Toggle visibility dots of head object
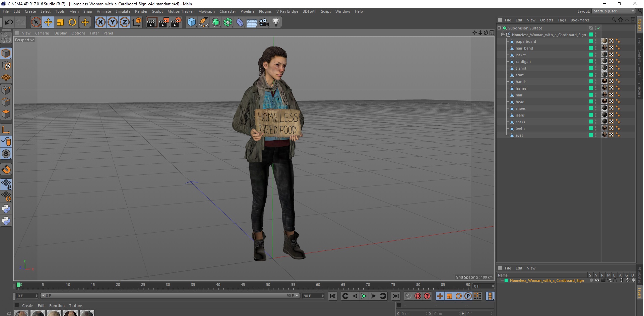Screen dimensions: 644x316 (x=595, y=101)
